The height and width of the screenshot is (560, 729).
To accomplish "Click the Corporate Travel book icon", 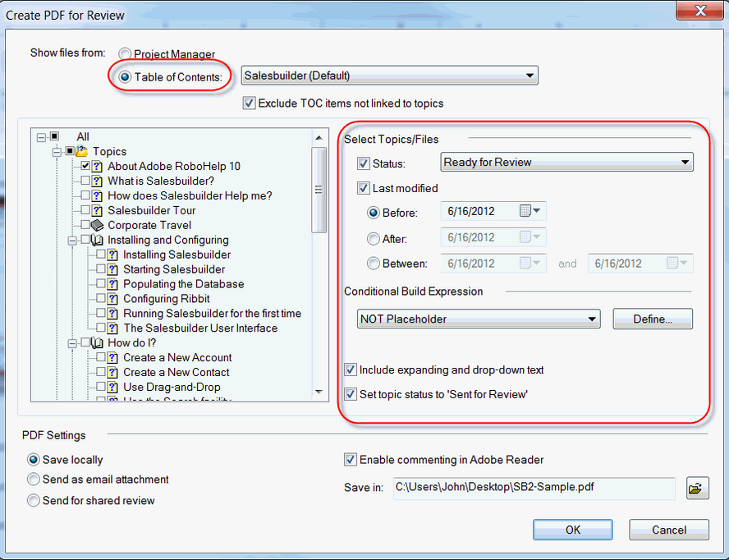I will tap(98, 225).
